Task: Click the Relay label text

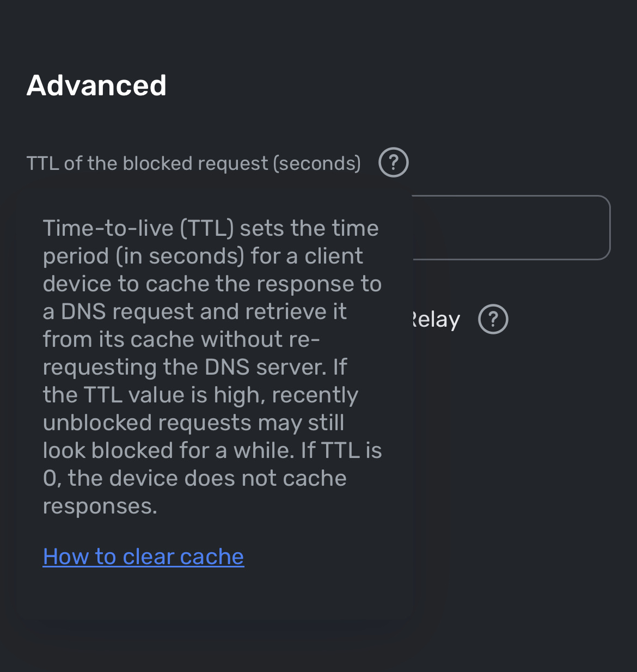Action: click(x=434, y=319)
